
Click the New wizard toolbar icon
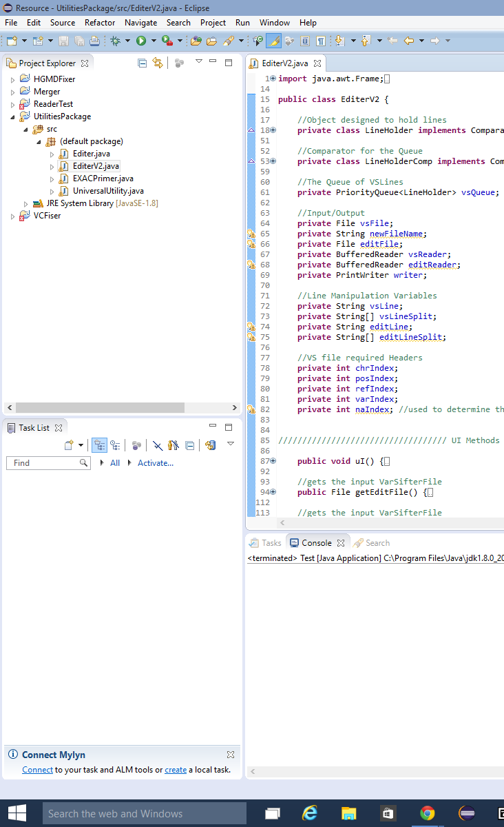coord(12,41)
